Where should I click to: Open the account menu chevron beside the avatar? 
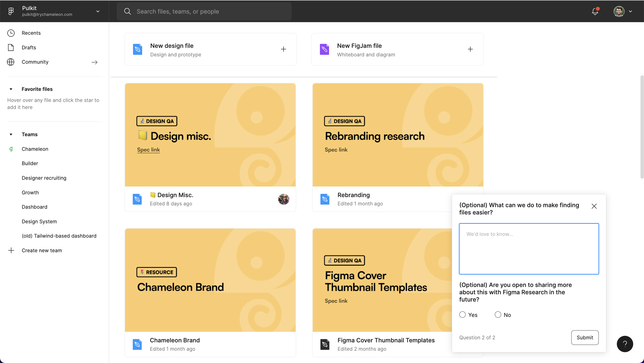pyautogui.click(x=630, y=11)
